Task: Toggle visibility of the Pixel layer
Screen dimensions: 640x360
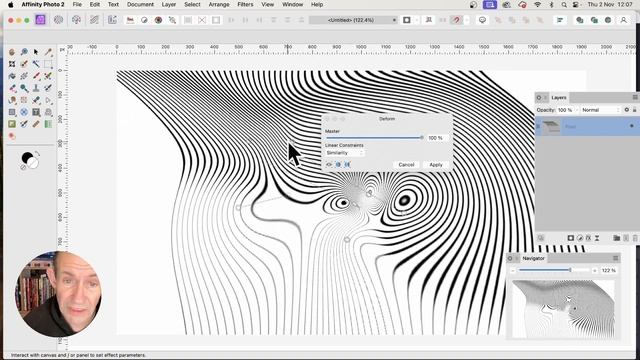Action: (x=631, y=126)
